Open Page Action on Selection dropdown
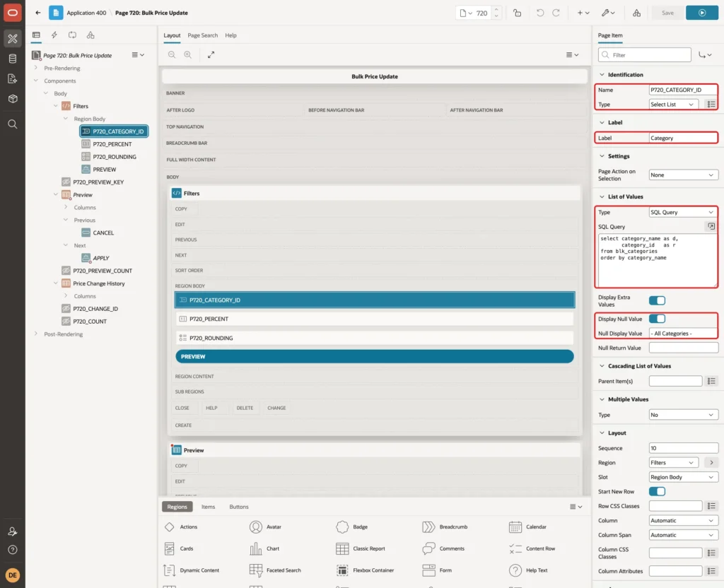Image resolution: width=724 pixels, height=588 pixels. [x=684, y=175]
